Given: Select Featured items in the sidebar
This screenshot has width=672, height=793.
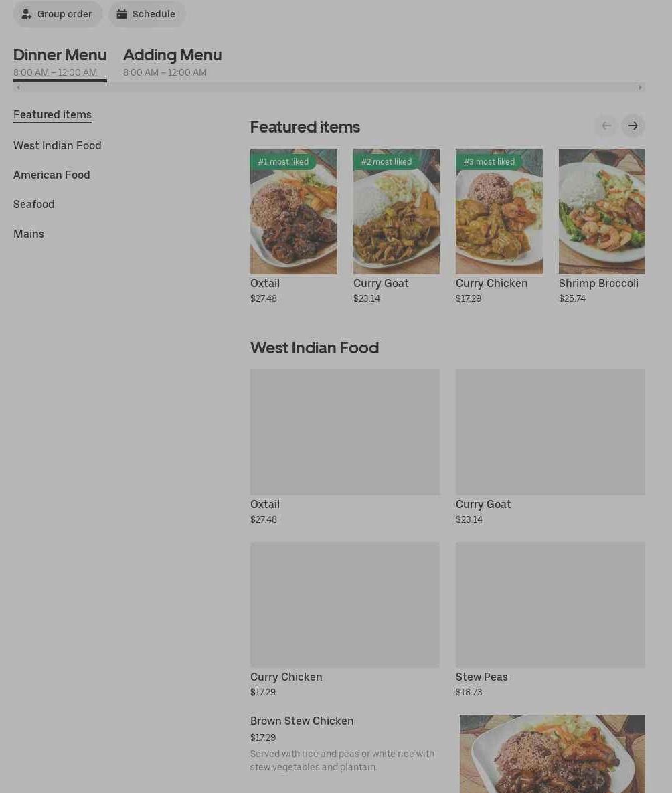Looking at the screenshot, I should (52, 114).
